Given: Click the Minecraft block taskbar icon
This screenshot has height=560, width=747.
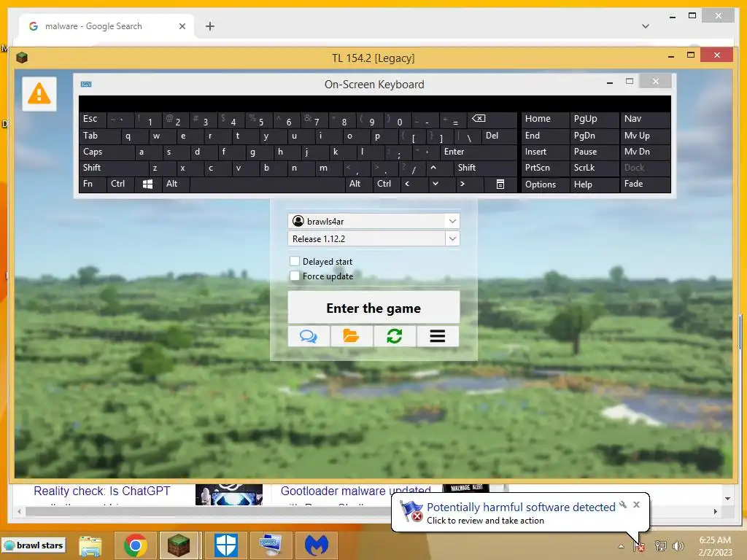Looking at the screenshot, I should click(179, 545).
